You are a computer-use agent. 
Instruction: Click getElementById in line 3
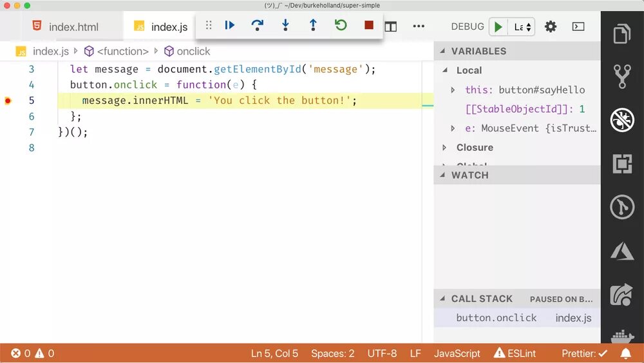(258, 69)
